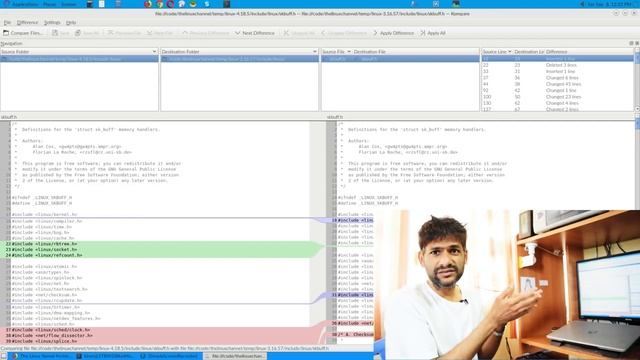Click down arrow of difference list scrollbar

[x=637, y=109]
